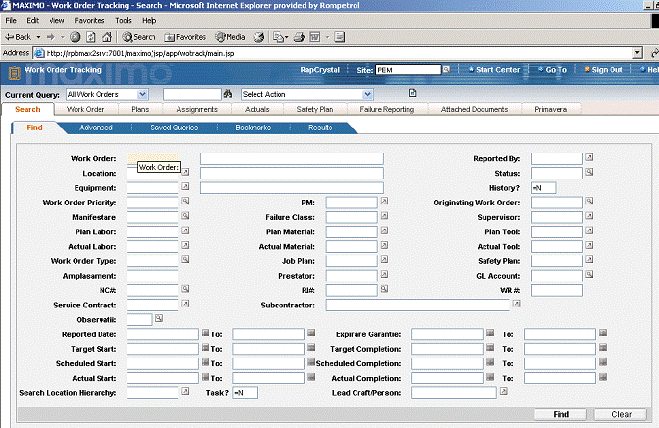
Task: Open Supervisor detail icon
Action: [589, 216]
